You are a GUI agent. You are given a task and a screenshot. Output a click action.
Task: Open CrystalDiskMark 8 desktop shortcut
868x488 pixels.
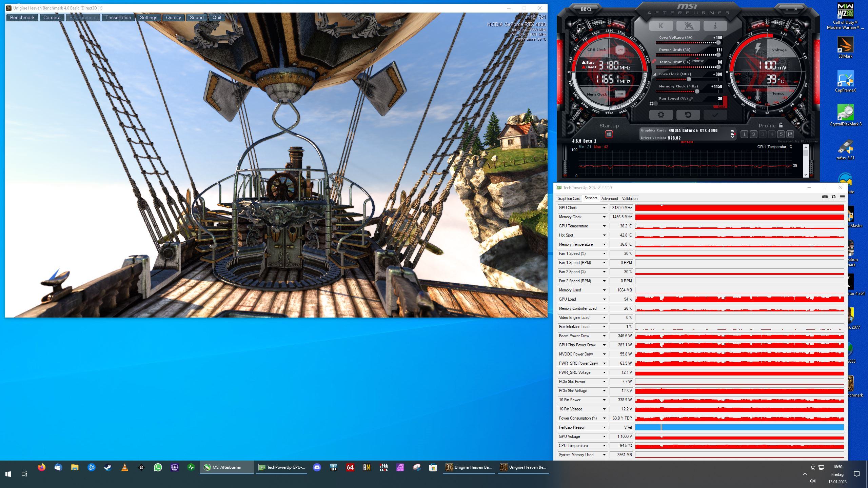coord(845,115)
